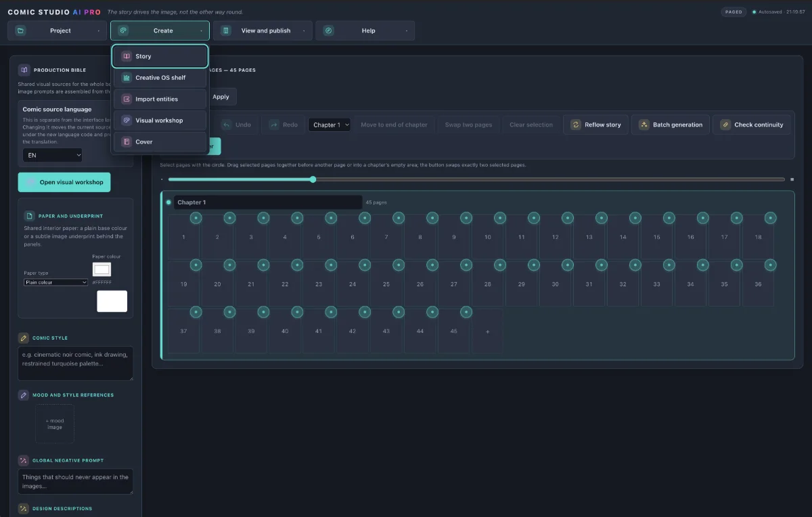Click the add mood image box

55,424
